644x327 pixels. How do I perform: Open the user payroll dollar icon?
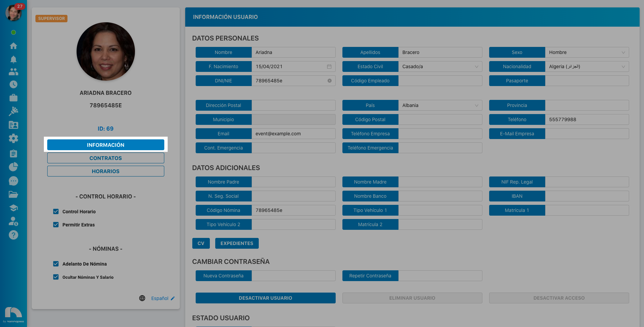click(x=13, y=221)
